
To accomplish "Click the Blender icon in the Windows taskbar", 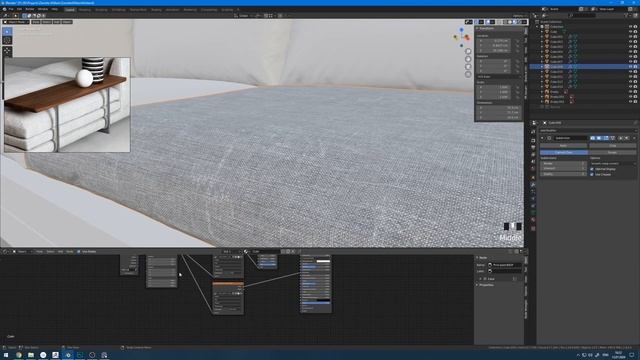I will 68,355.
